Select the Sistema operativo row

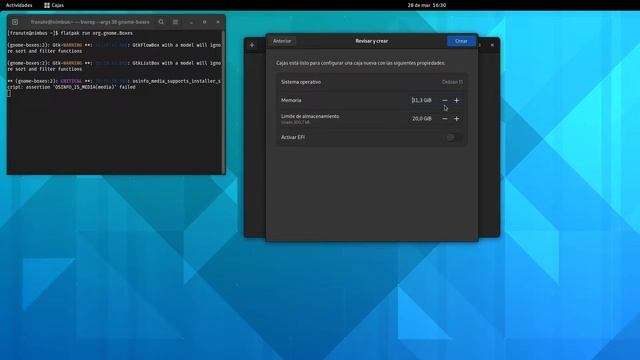371,82
